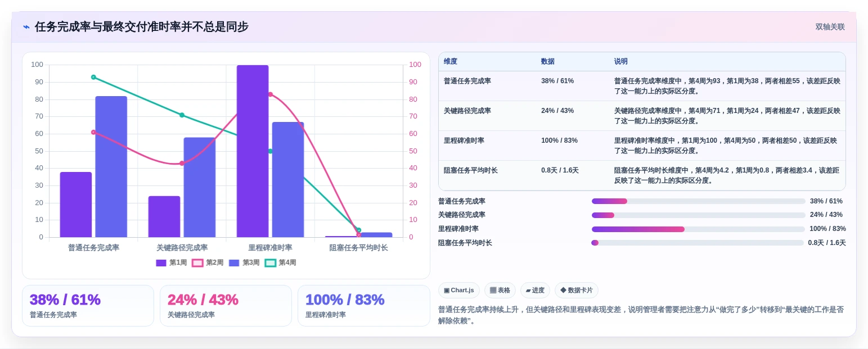
Task: Click the 第1周 bar for 普通任务完成率
Action: pos(76,205)
